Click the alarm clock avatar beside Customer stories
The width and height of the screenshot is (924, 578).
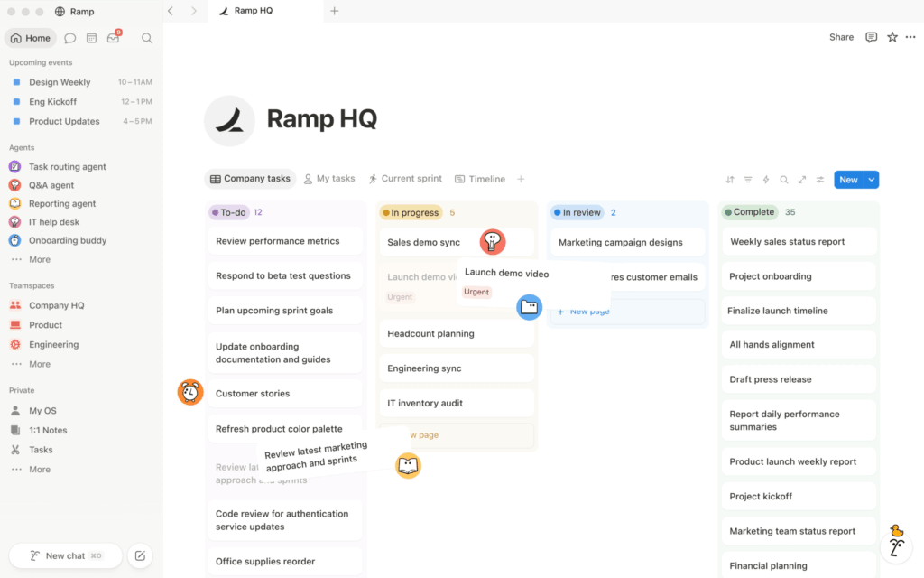190,392
